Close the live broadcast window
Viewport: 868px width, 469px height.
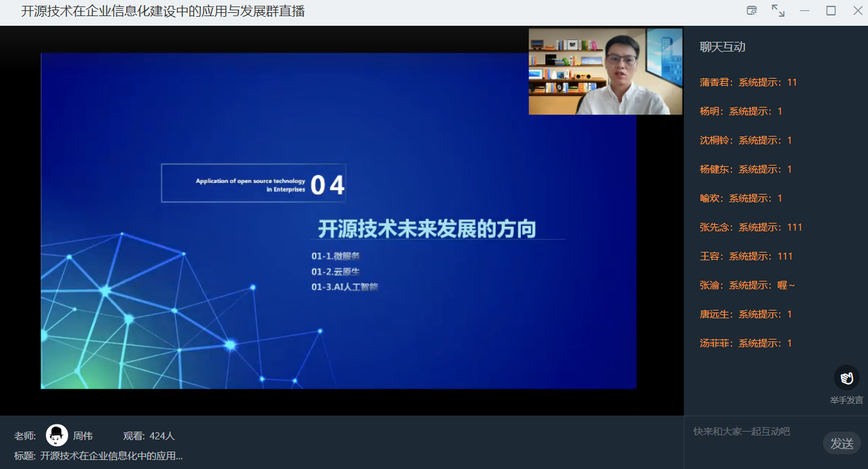(x=857, y=11)
